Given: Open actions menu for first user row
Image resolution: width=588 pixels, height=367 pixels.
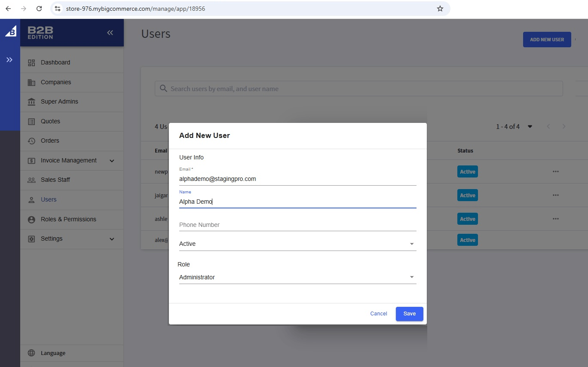Looking at the screenshot, I should coord(556,171).
